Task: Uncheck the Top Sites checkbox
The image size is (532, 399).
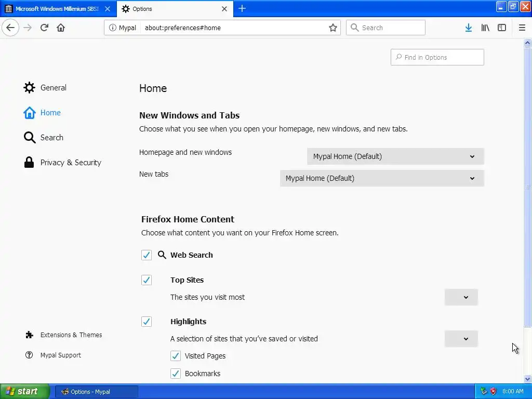Action: click(x=146, y=280)
